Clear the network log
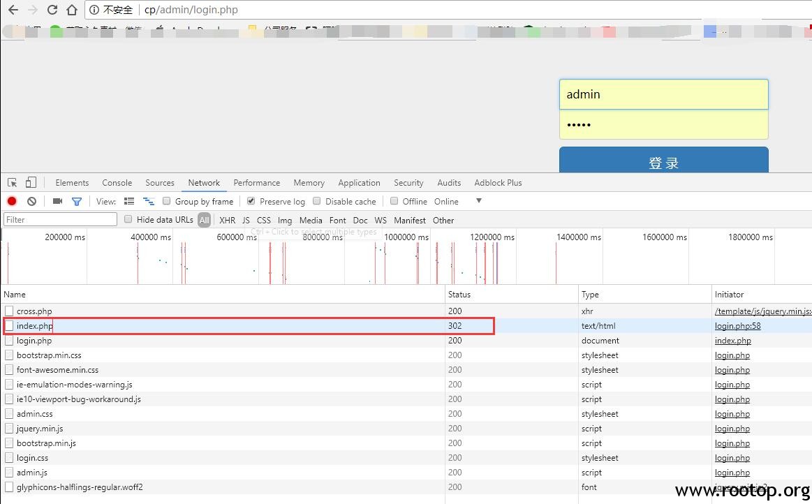Image resolution: width=812 pixels, height=504 pixels. coord(31,202)
